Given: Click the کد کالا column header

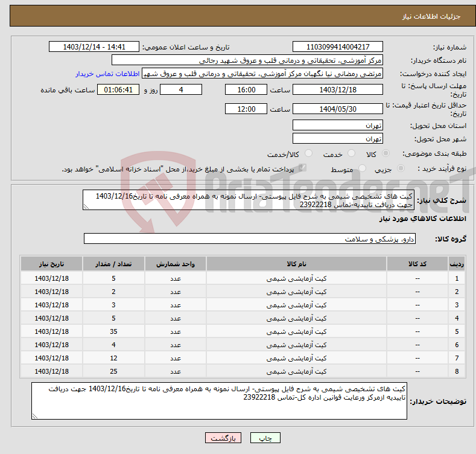Looking at the screenshot, I should click(x=417, y=264).
